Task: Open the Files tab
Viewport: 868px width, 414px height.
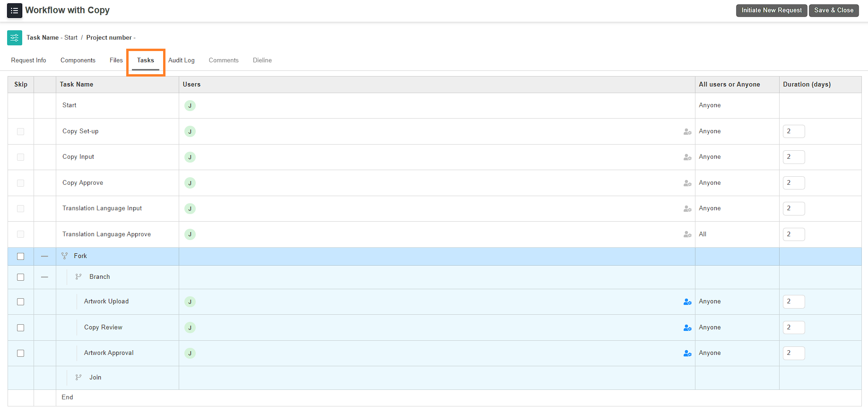Action: pos(116,60)
